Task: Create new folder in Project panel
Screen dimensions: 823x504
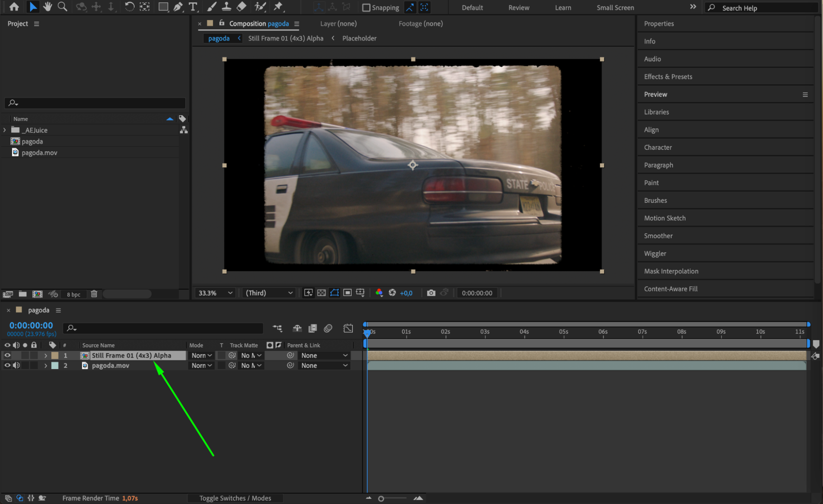Action: pos(23,294)
